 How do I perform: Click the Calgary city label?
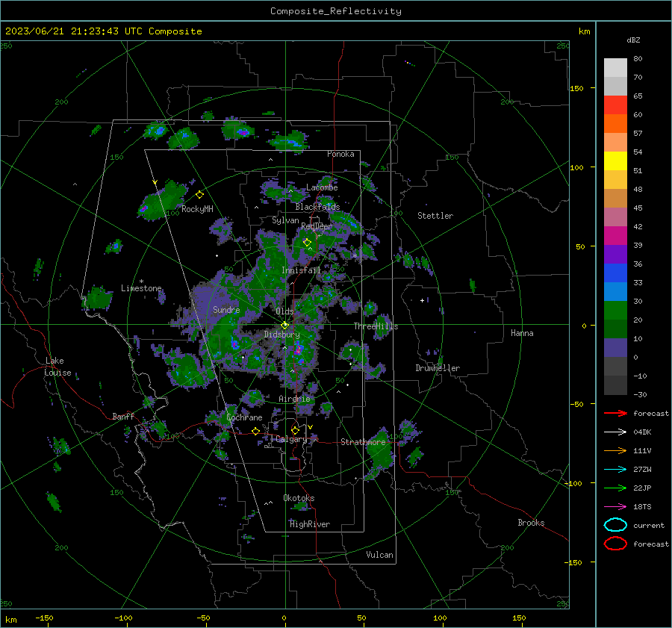(291, 439)
